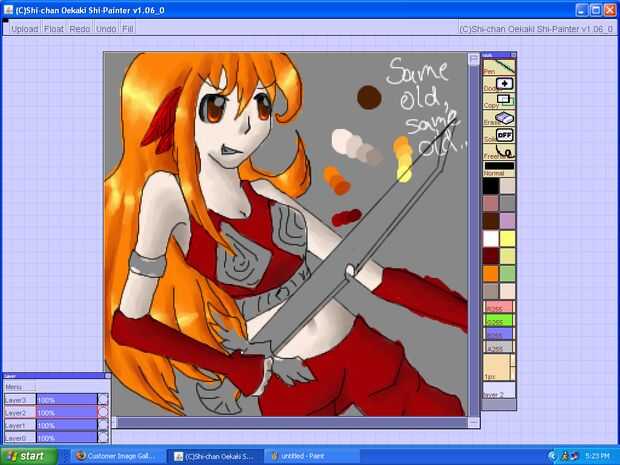620x465 pixels.
Task: Toggle Layer0 visibility
Action: [x=103, y=438]
